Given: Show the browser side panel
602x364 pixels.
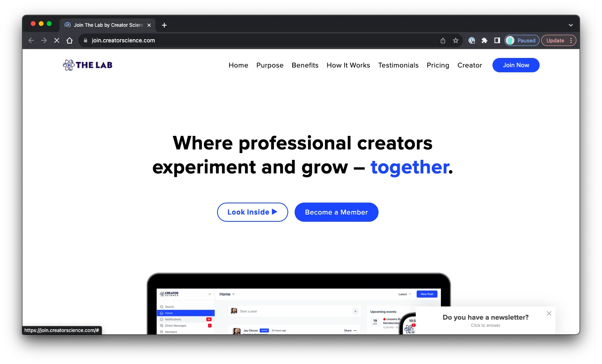Looking at the screenshot, I should [497, 40].
